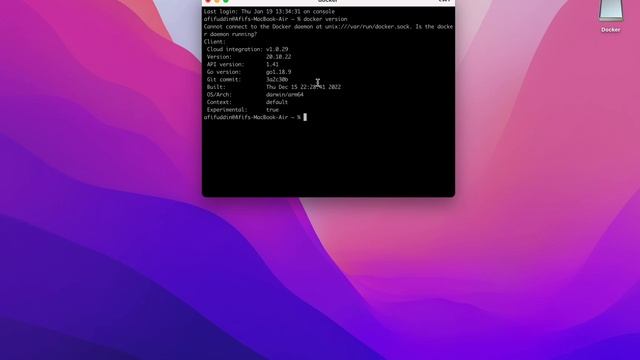Viewport: 640px width, 360px height.
Task: Click the 'Experimental:' label
Action: click(x=227, y=110)
